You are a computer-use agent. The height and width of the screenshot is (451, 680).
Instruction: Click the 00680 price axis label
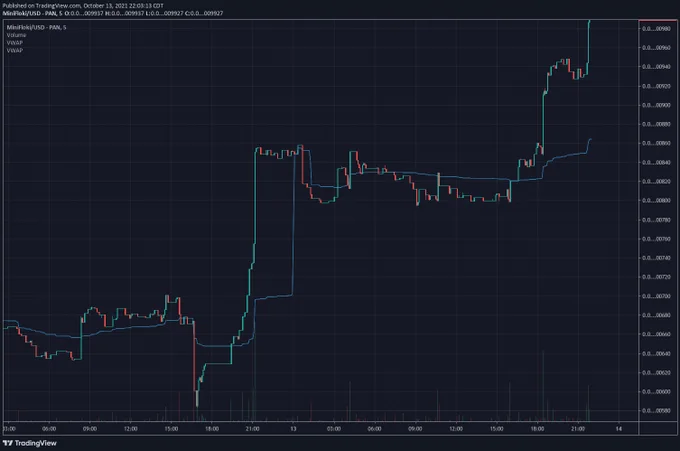pos(657,315)
